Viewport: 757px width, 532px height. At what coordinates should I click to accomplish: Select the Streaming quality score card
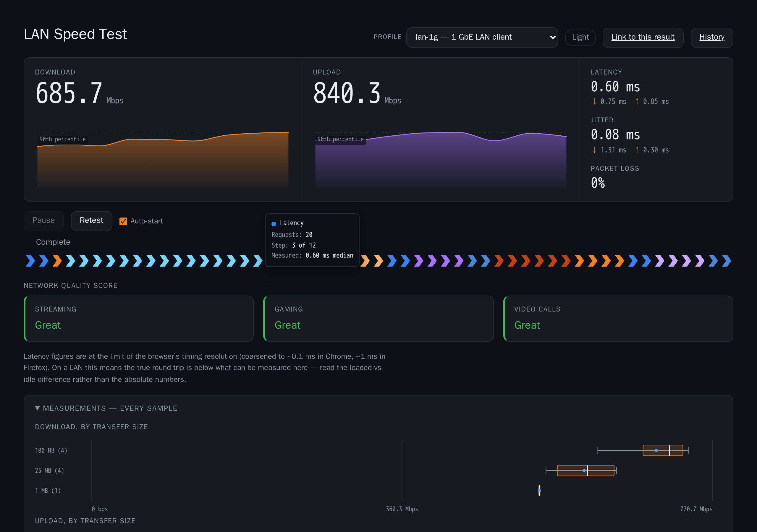138,318
